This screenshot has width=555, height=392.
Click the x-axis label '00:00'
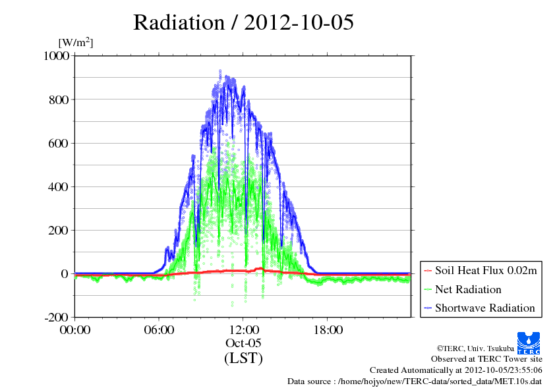pos(75,330)
